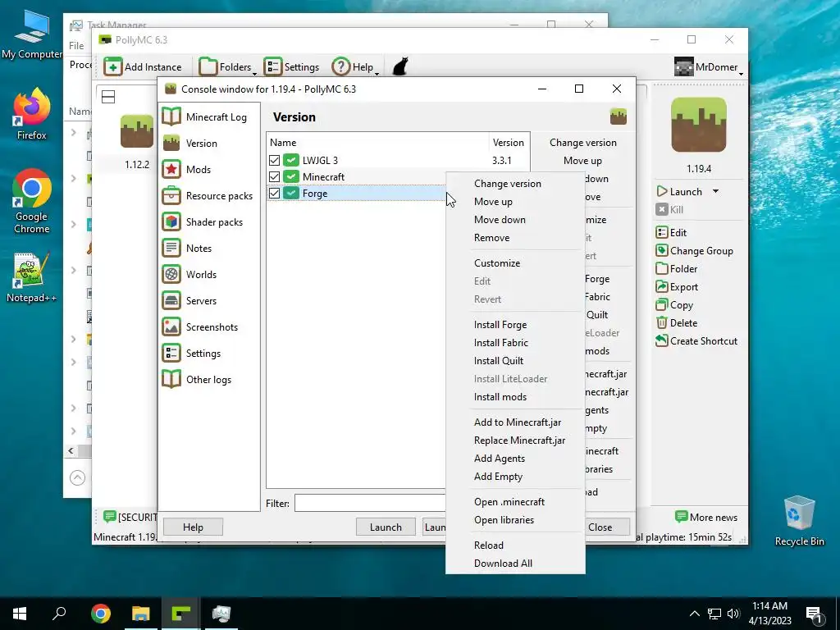
Task: Choose Remove in context menu
Action: (x=491, y=238)
